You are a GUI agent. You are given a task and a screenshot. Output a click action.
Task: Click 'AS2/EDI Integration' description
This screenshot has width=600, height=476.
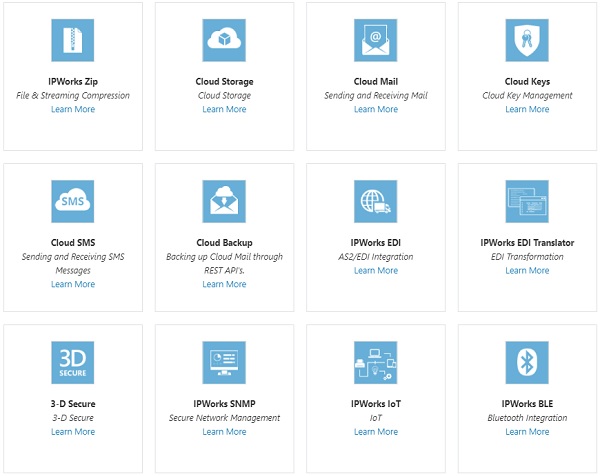point(376,256)
